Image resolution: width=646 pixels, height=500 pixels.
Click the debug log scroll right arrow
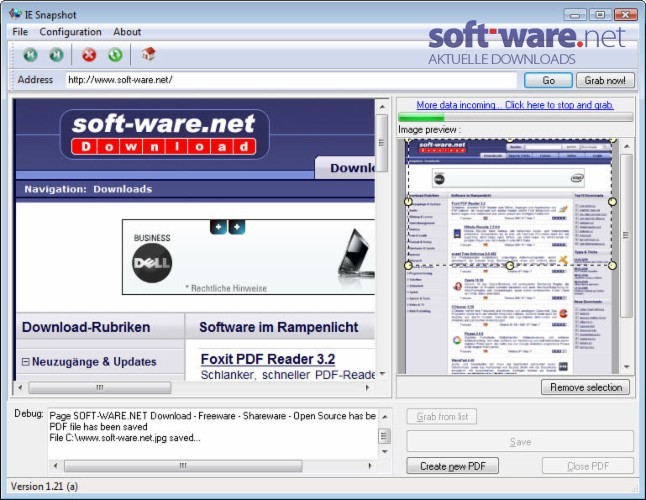click(370, 466)
